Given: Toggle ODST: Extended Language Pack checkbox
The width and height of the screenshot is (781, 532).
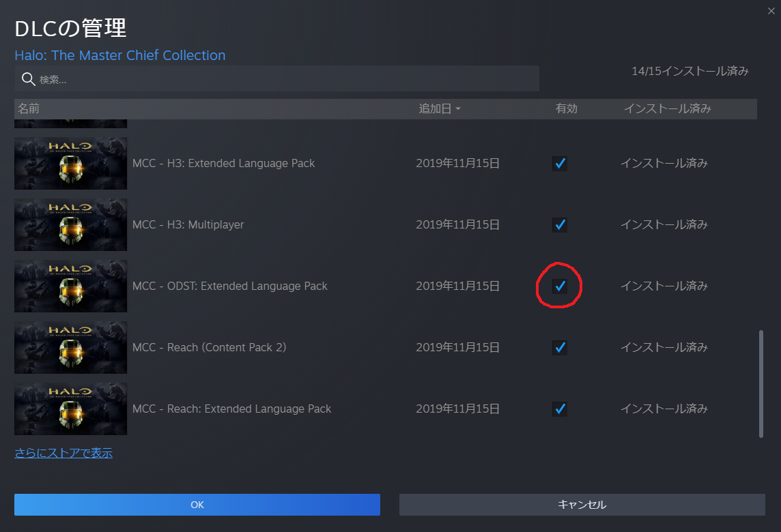Looking at the screenshot, I should (x=560, y=286).
